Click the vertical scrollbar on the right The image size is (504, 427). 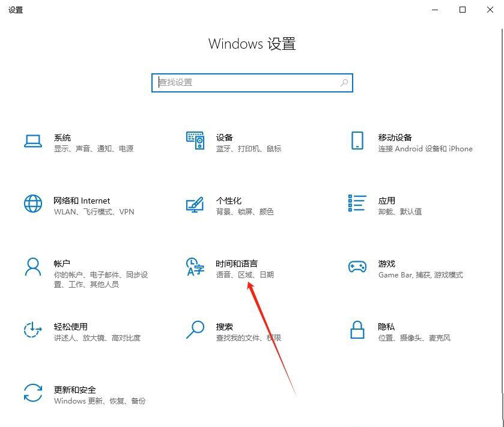click(x=502, y=211)
